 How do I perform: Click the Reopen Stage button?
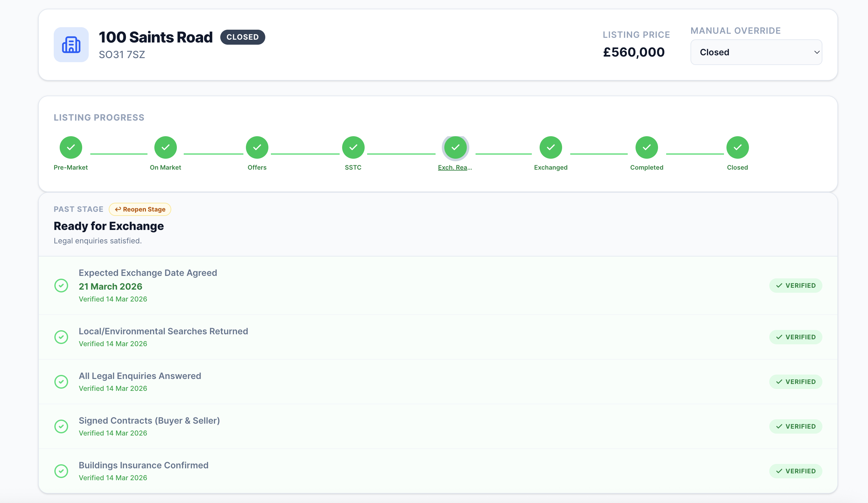[x=140, y=209]
